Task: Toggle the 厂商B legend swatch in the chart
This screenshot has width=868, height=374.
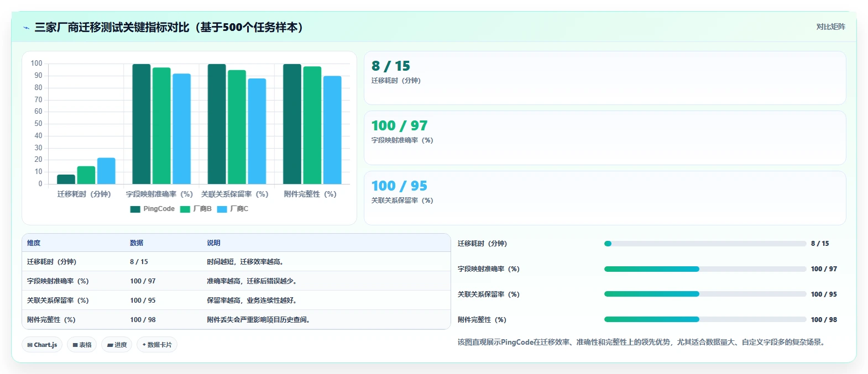Action: click(185, 209)
